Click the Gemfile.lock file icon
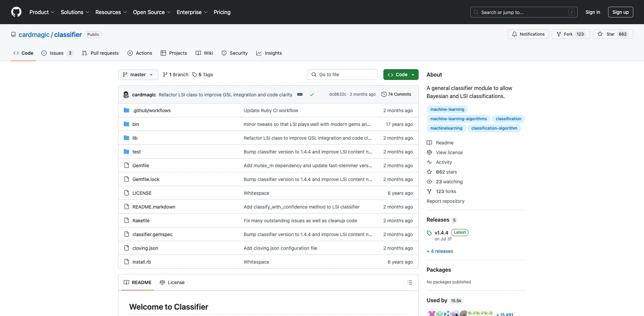The image size is (644, 316). click(126, 179)
